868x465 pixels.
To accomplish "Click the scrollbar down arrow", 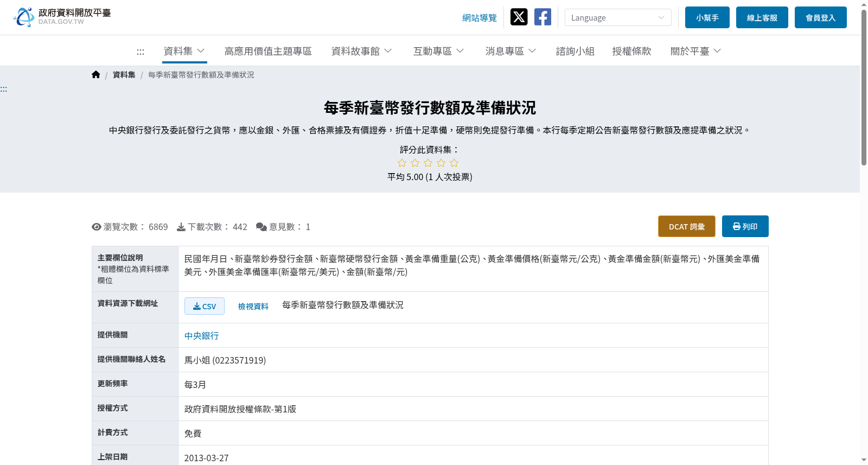I will (x=864, y=460).
